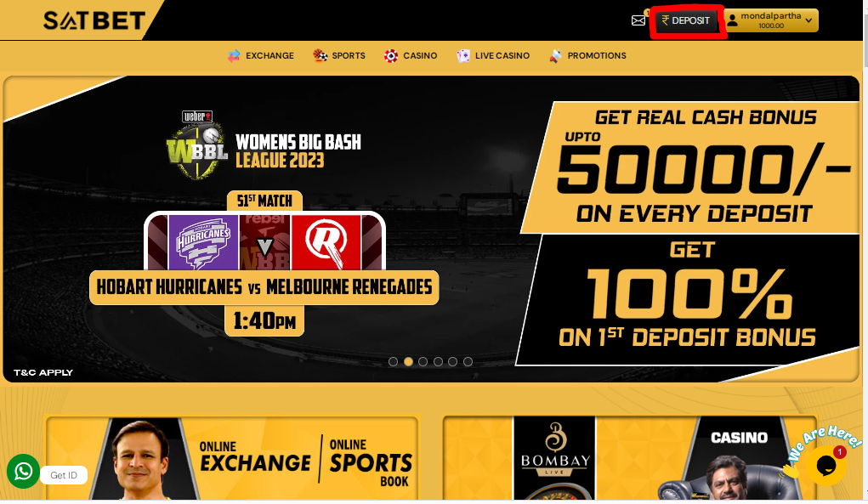Viewport: 868px width, 504px height.
Task: Open the Promotions navigation item
Action: point(587,56)
